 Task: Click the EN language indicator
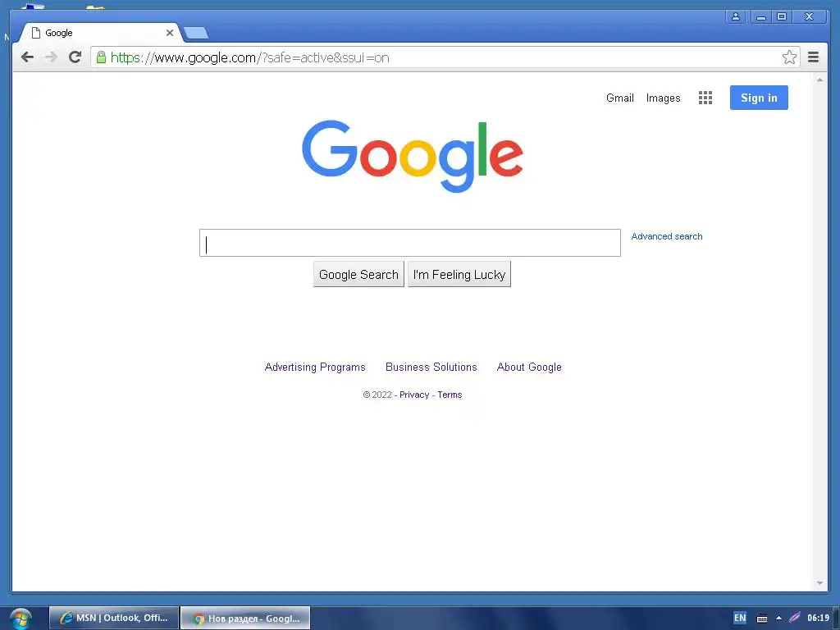click(740, 618)
